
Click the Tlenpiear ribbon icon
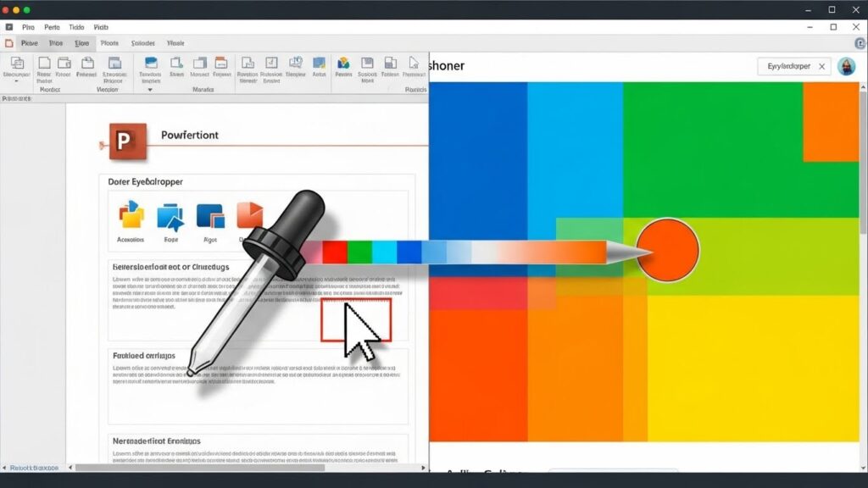click(296, 64)
